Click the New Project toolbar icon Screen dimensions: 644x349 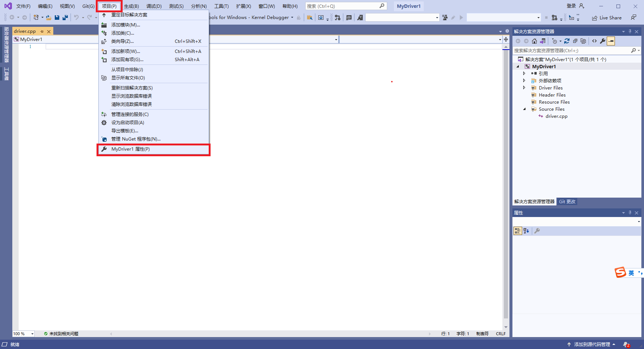pos(36,18)
